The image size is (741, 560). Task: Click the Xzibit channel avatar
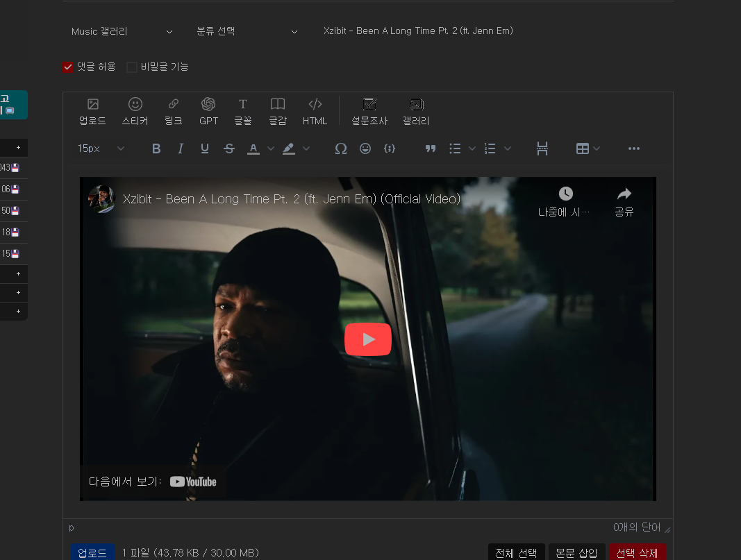tap(101, 198)
